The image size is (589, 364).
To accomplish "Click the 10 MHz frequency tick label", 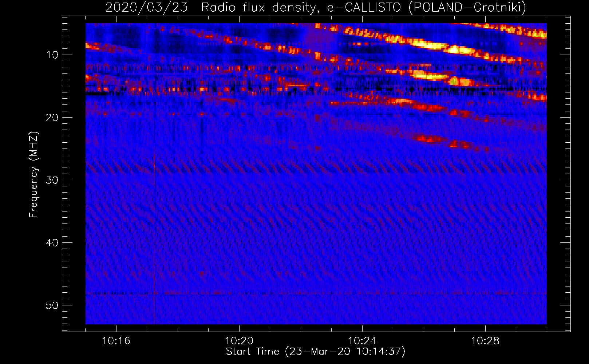I will tap(52, 55).
